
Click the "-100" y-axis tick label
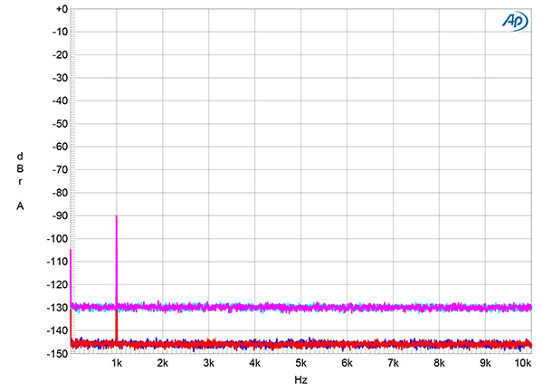[x=58, y=239]
